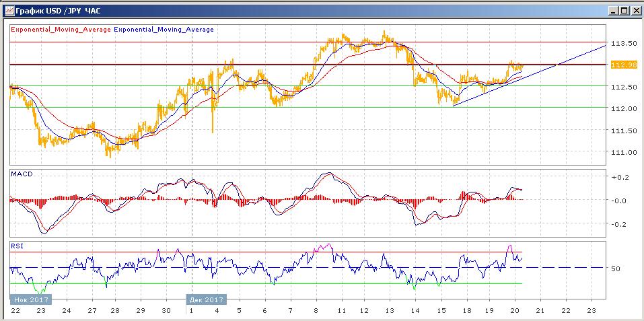
Task: Click the chart window icon in title bar
Action: [x=9, y=11]
